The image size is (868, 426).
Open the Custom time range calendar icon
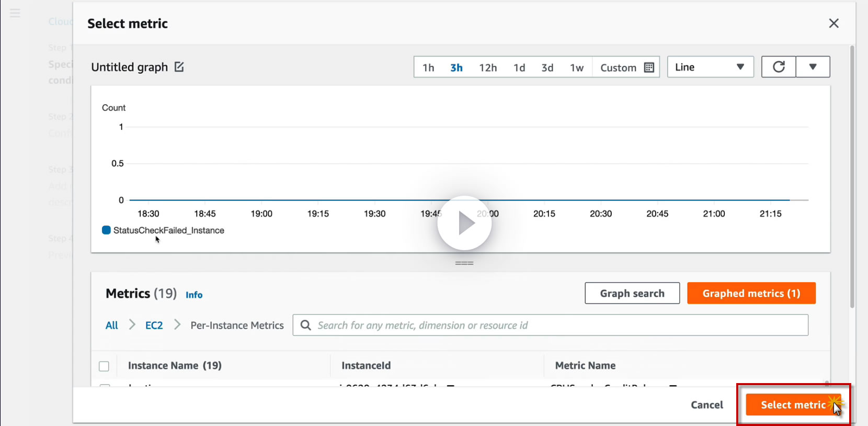tap(649, 68)
